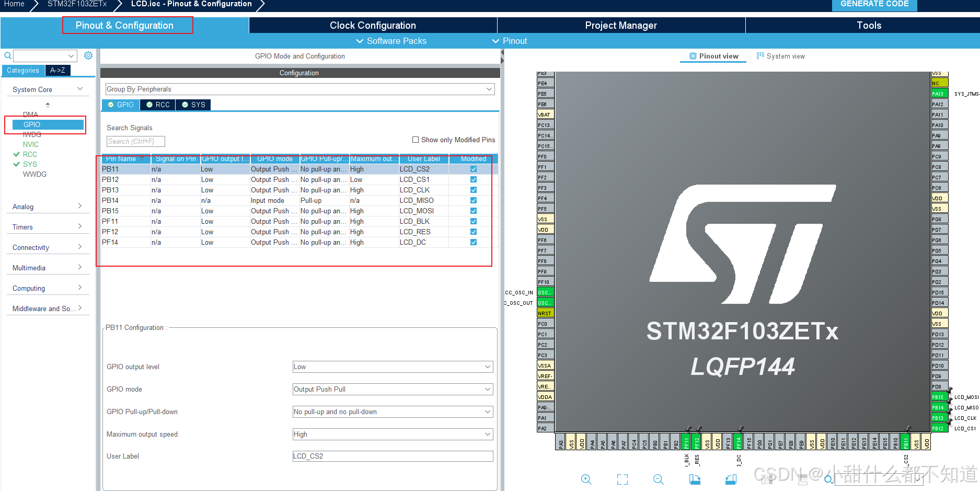Zoom out of the pinout diagram
980x491 pixels.
[658, 479]
